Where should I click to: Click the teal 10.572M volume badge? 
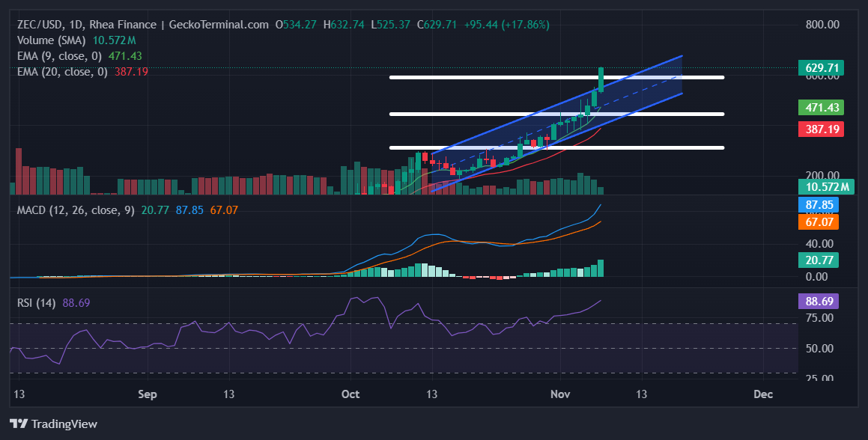pyautogui.click(x=826, y=187)
